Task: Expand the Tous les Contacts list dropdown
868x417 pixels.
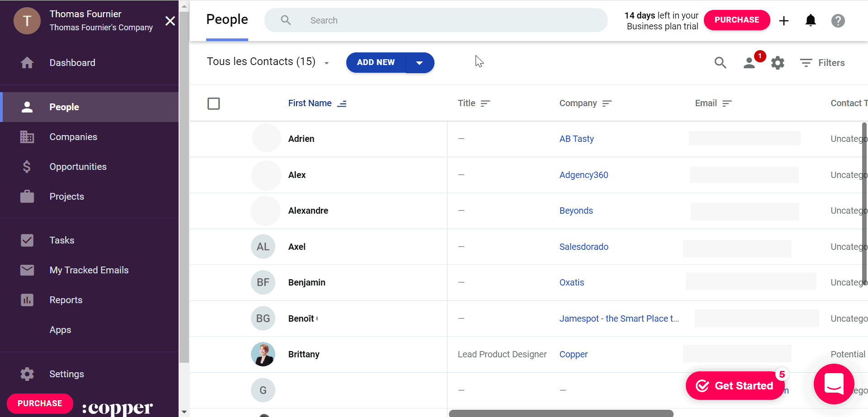Action: point(327,63)
